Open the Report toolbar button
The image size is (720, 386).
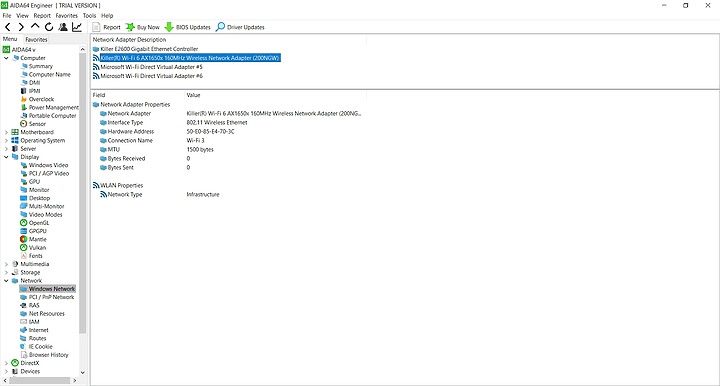(x=107, y=27)
